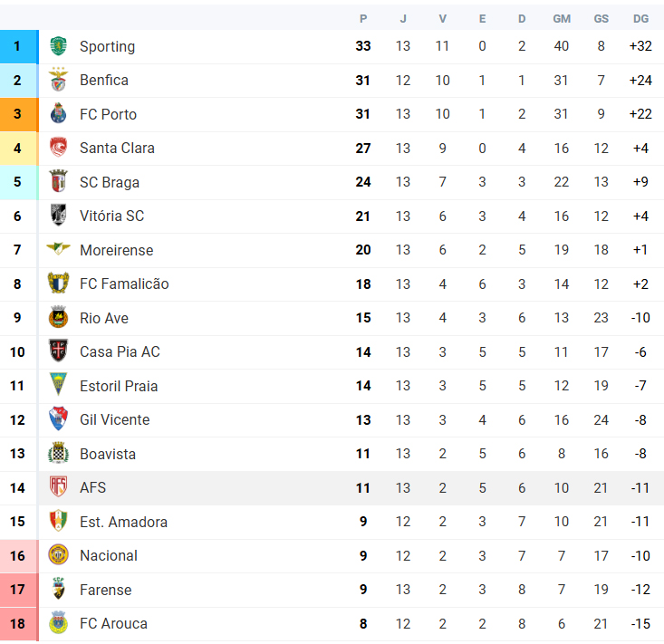Screen dimensions: 664x644
Task: Click the blue position 1 badge
Action: point(19,46)
